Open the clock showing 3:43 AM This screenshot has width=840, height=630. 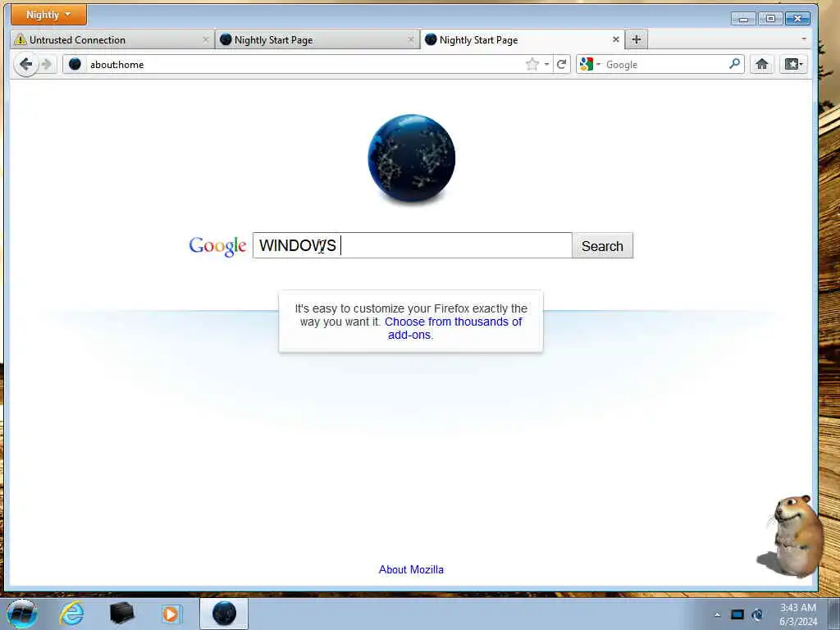(798, 614)
